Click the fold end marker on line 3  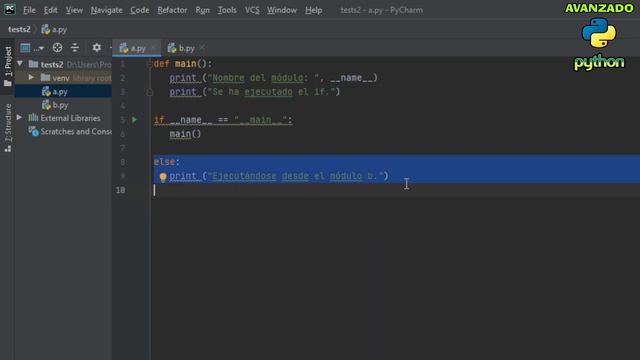click(x=150, y=92)
